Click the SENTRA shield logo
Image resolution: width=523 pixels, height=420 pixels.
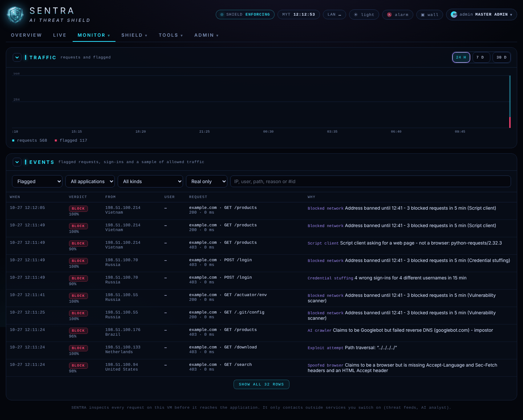(x=15, y=15)
